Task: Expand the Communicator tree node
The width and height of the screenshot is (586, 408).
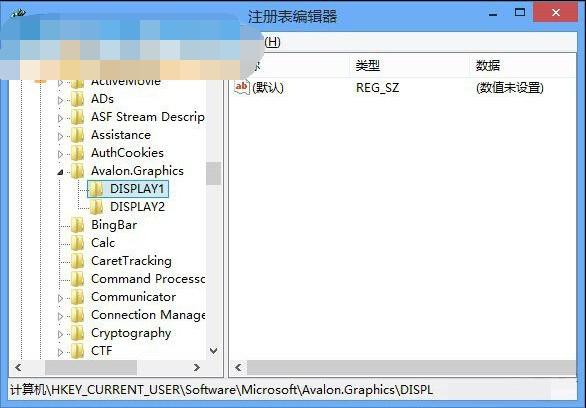Action: (x=60, y=298)
